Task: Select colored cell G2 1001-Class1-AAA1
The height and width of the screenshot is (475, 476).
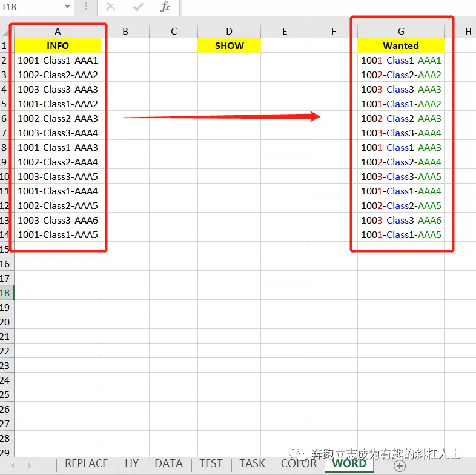Action: (401, 60)
